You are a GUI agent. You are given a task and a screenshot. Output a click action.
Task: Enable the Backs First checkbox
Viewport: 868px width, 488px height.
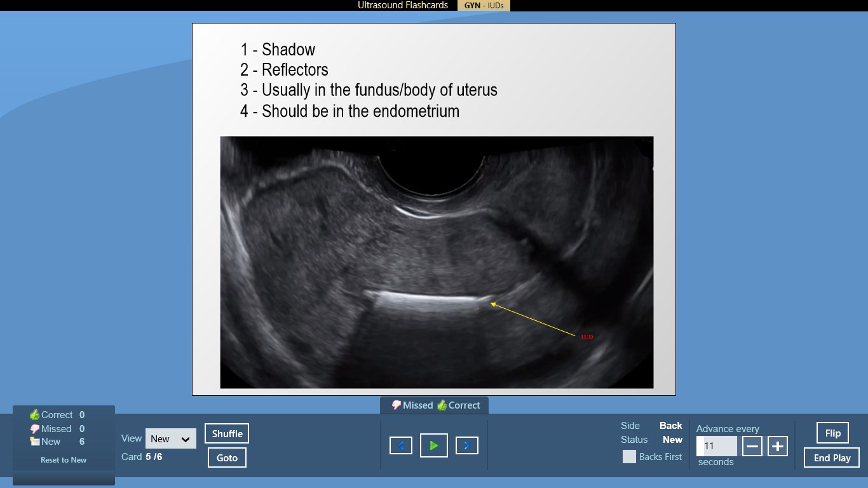[629, 456]
